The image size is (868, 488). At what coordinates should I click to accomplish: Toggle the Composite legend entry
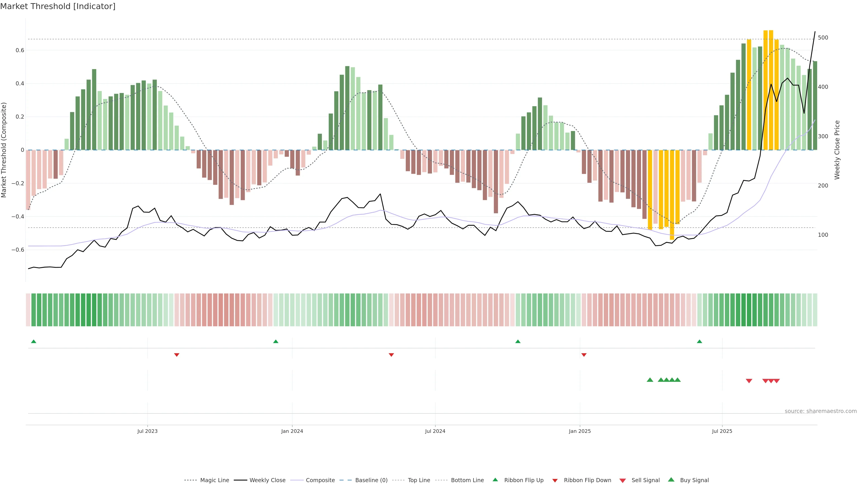[x=320, y=480]
